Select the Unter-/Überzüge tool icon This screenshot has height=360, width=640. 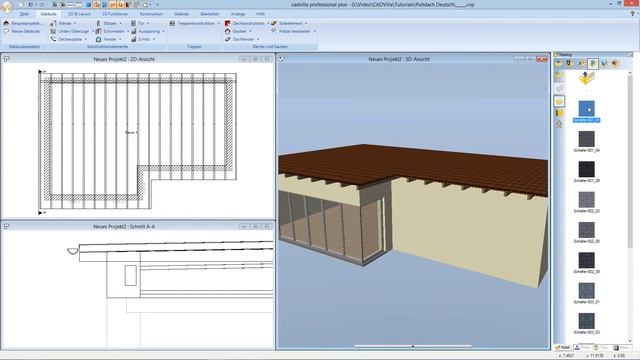(x=53, y=31)
